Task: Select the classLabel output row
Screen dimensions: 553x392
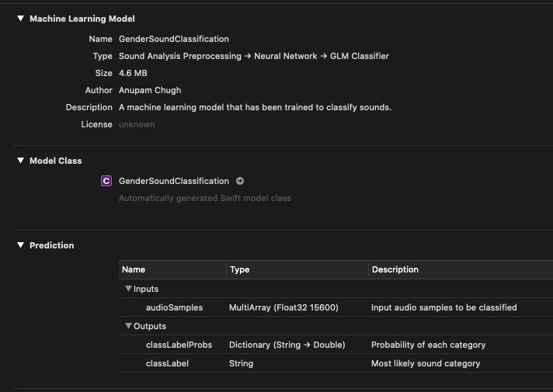Action: pyautogui.click(x=336, y=363)
